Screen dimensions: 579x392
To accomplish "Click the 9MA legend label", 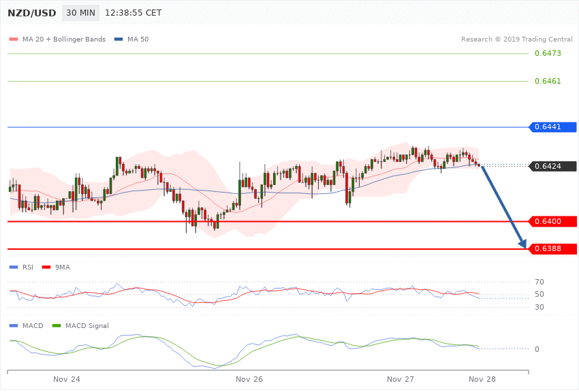I will point(63,267).
